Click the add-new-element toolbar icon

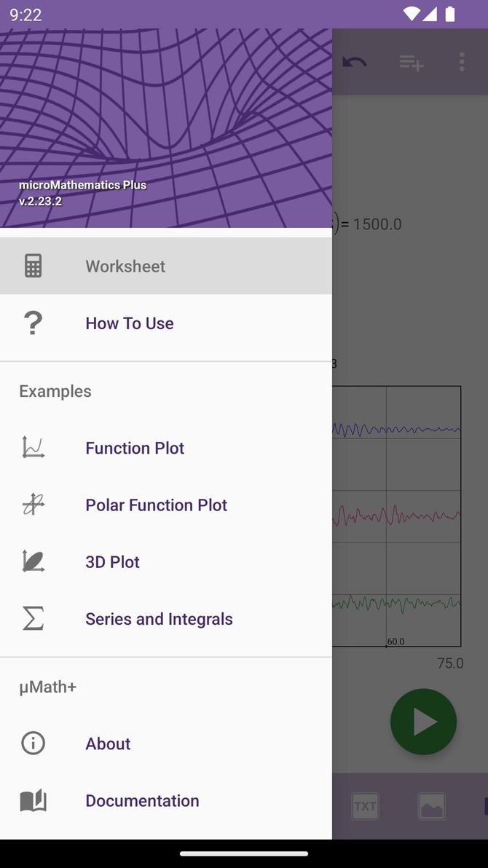411,63
